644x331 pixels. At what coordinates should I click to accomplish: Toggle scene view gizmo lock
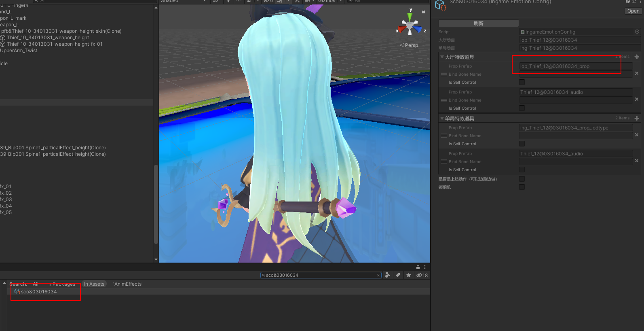[423, 12]
